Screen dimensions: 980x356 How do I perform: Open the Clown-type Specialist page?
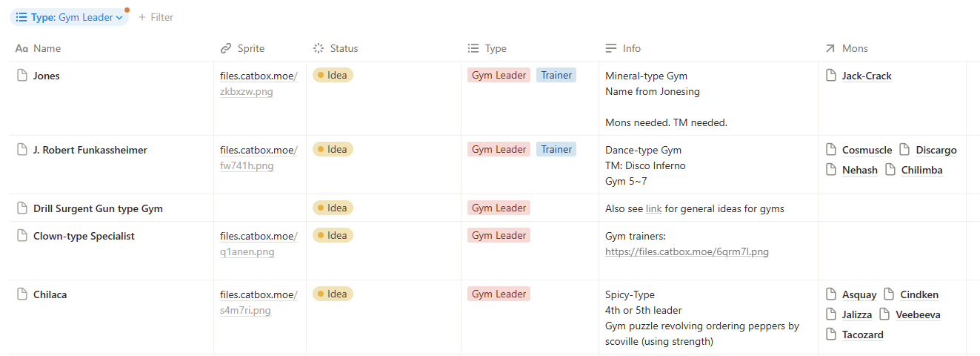point(84,236)
